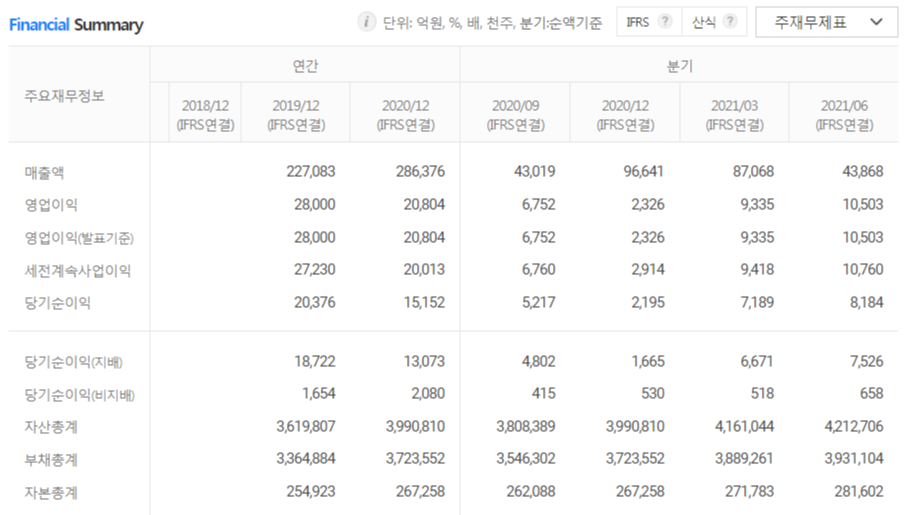Click the info icon beside the unit description

tap(367, 23)
